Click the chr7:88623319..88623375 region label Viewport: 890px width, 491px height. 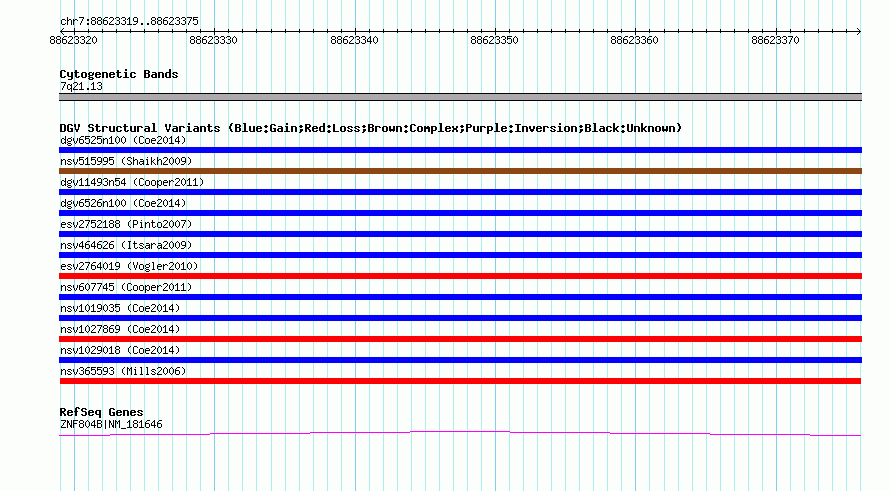[129, 22]
